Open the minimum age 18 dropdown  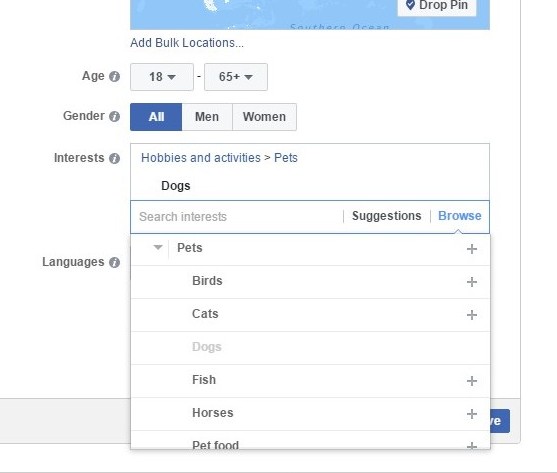pyautogui.click(x=162, y=77)
